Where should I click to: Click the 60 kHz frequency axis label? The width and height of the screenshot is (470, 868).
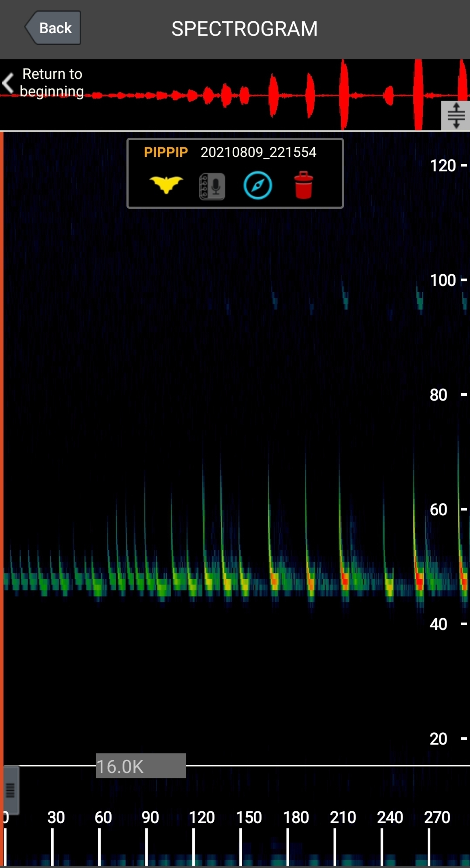(438, 510)
